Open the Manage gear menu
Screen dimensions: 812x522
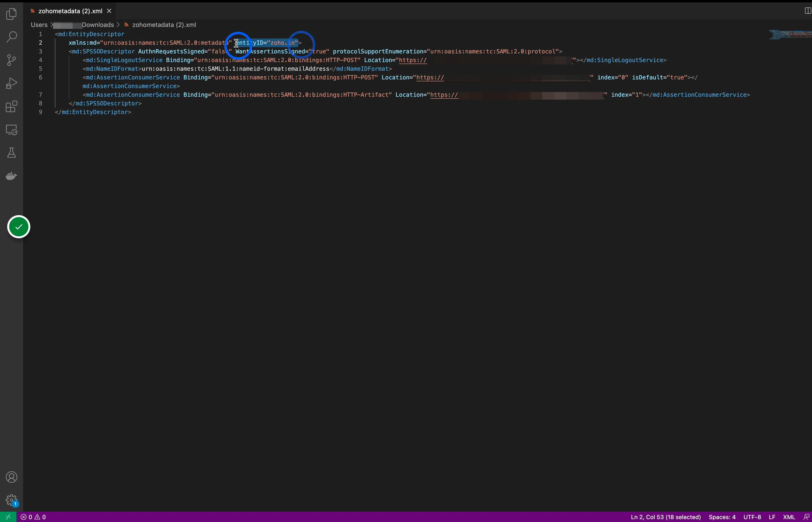coord(12,500)
